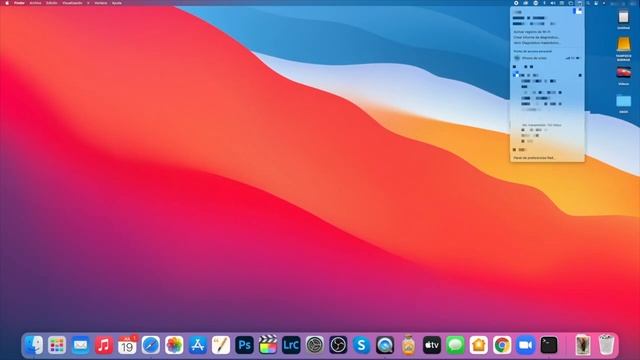
Task: Open the App Store
Action: pyautogui.click(x=198, y=345)
